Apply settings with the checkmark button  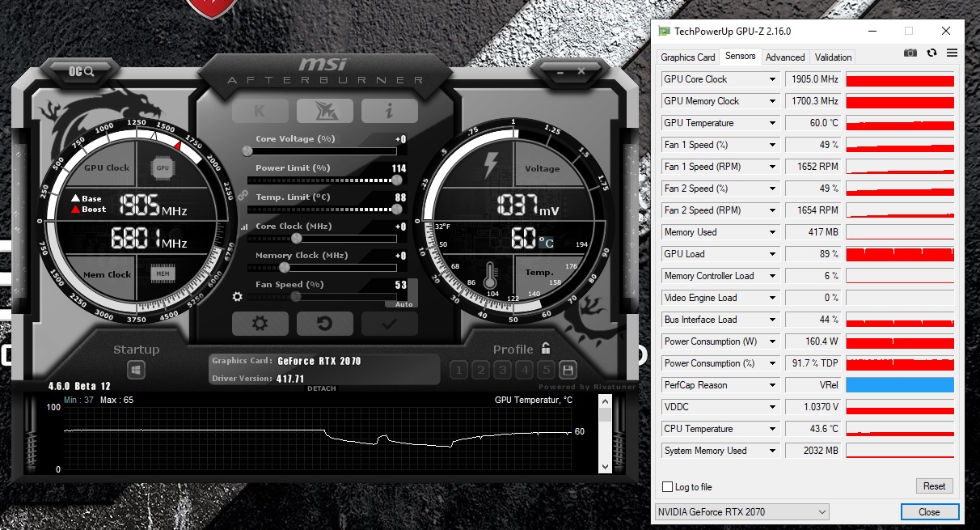pos(389,324)
